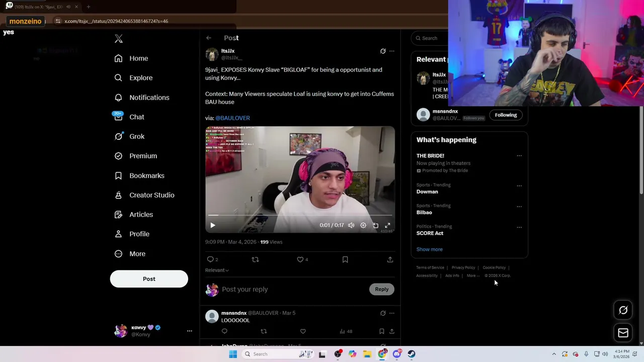Repost msnsndnx's LOOOOOOL comment

pyautogui.click(x=264, y=331)
